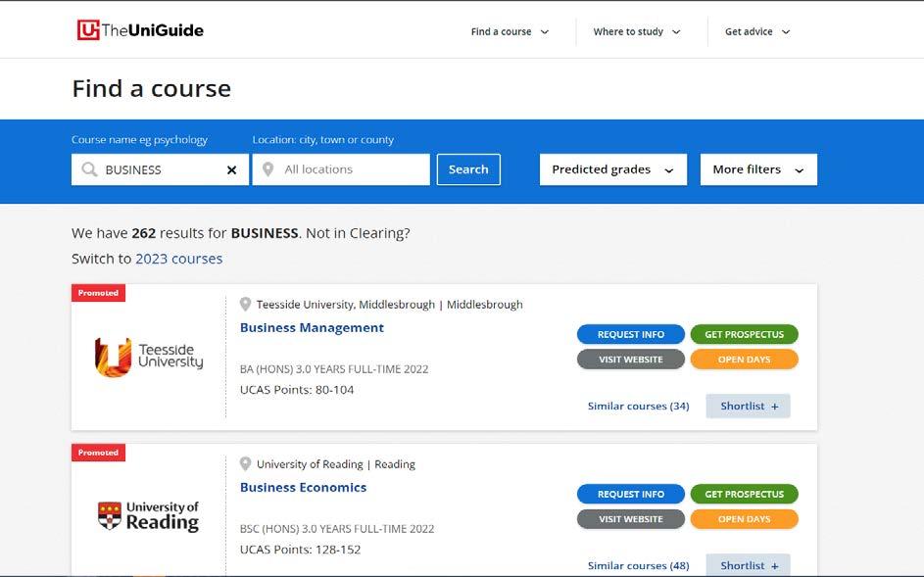The height and width of the screenshot is (577, 924).
Task: Clear BUSINESS text with the X icon
Action: tap(231, 169)
